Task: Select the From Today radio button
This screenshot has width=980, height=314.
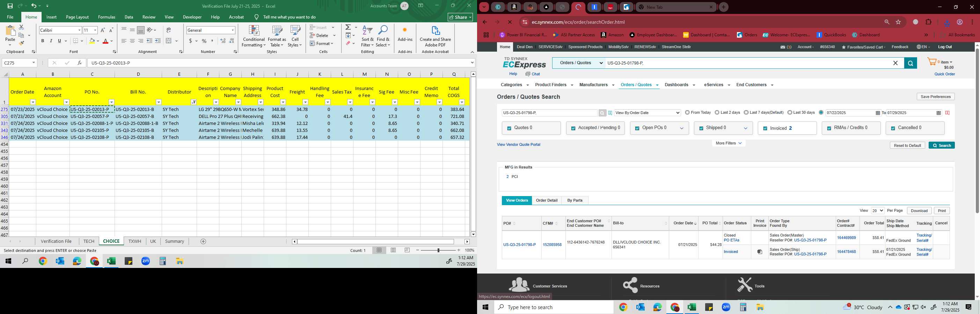Action: pos(687,113)
